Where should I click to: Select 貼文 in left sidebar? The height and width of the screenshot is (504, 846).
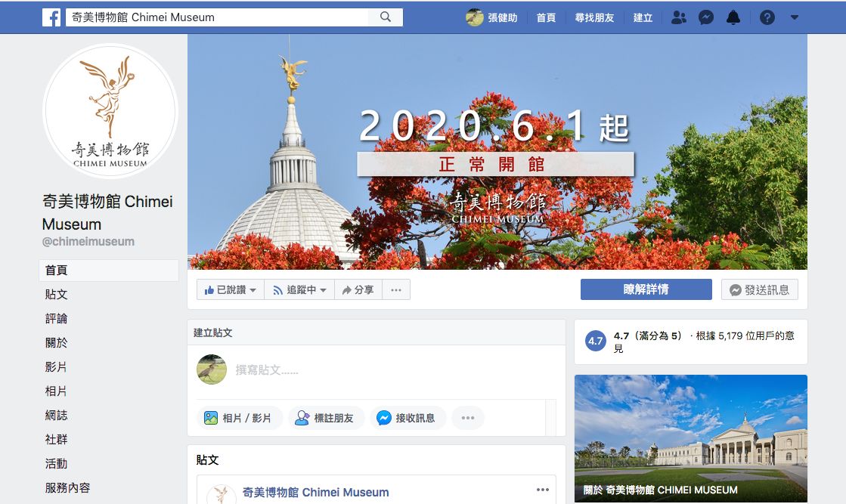[x=56, y=294]
